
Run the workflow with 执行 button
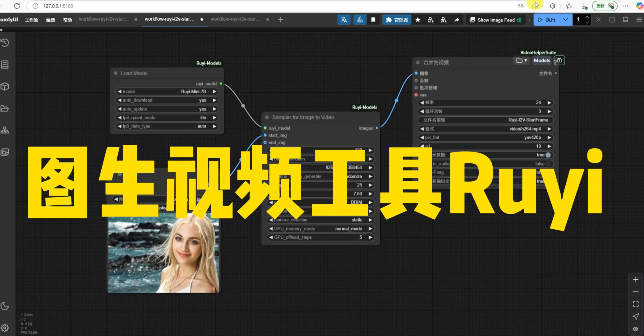[x=547, y=20]
